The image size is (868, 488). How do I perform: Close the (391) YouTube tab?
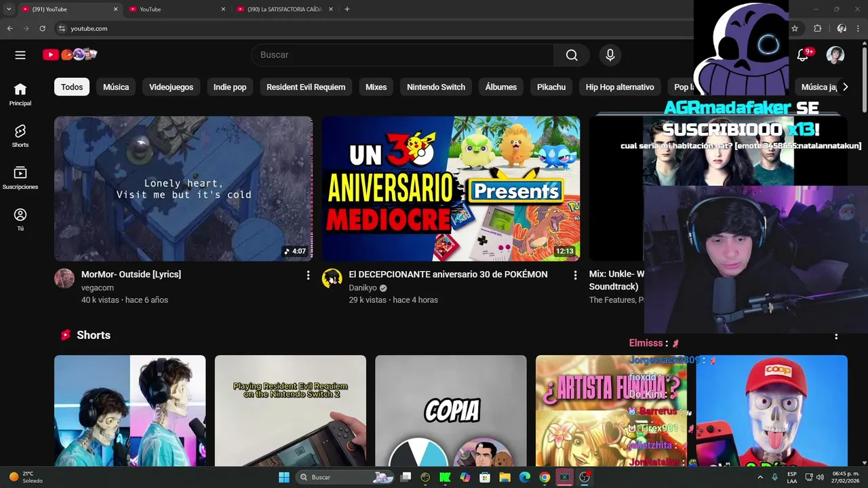(x=115, y=9)
